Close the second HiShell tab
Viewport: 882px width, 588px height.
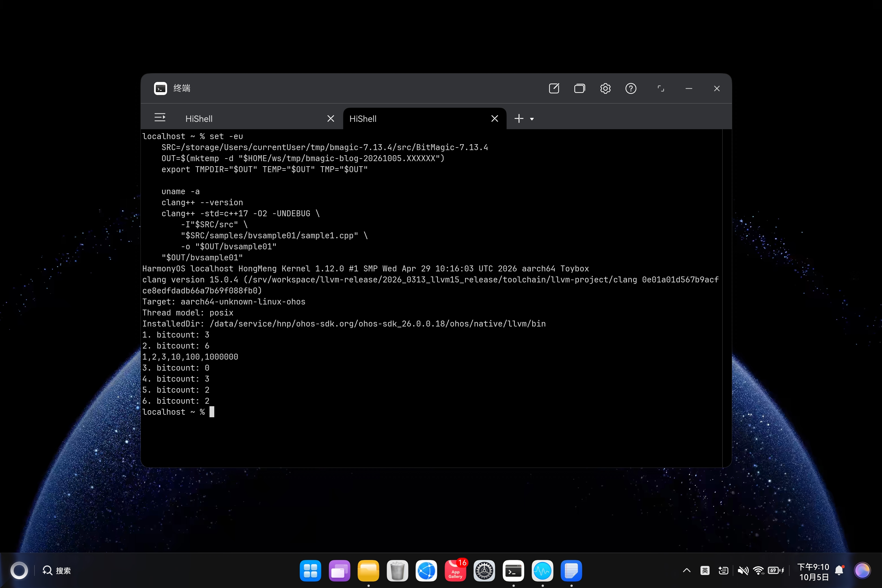495,118
